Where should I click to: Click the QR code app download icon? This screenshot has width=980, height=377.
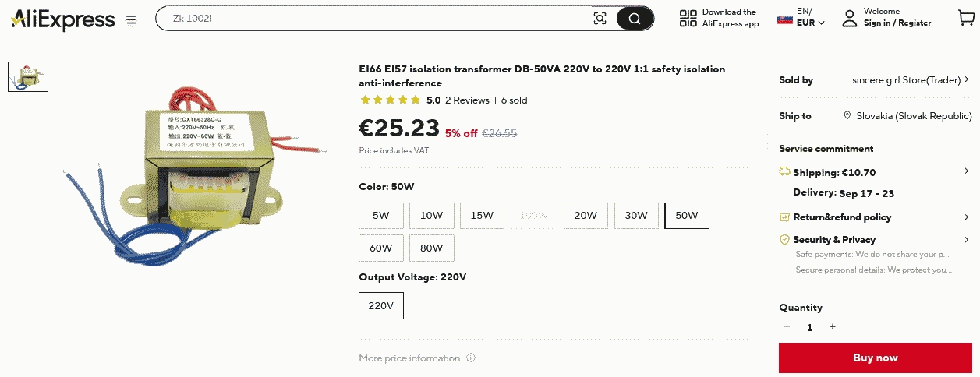[x=688, y=19]
